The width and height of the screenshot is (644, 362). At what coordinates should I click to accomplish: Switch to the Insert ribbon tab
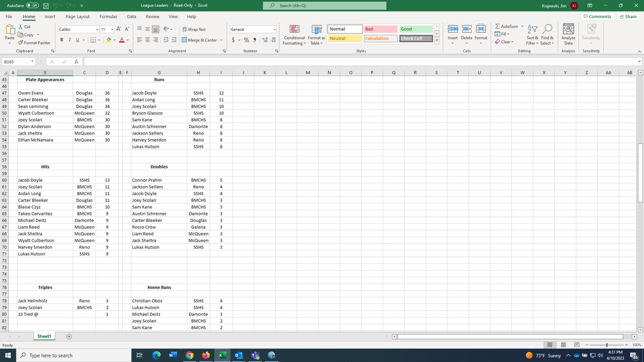[x=50, y=17]
